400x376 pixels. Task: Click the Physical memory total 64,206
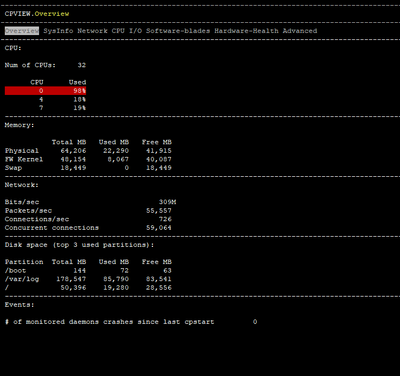point(73,151)
